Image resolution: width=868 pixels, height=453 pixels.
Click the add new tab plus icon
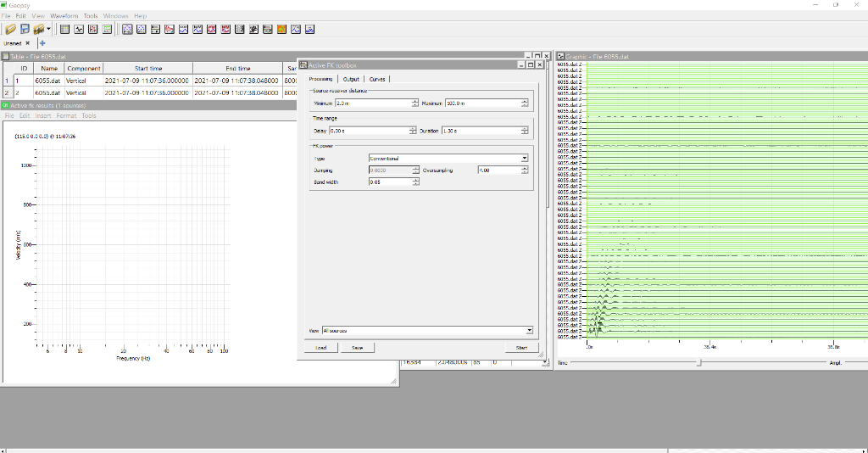(42, 42)
